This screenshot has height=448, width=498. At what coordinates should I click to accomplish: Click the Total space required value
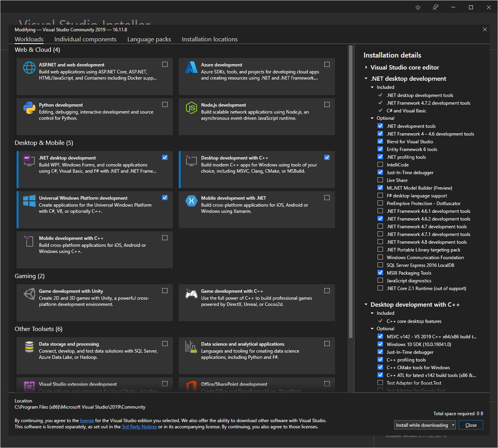(x=480, y=414)
